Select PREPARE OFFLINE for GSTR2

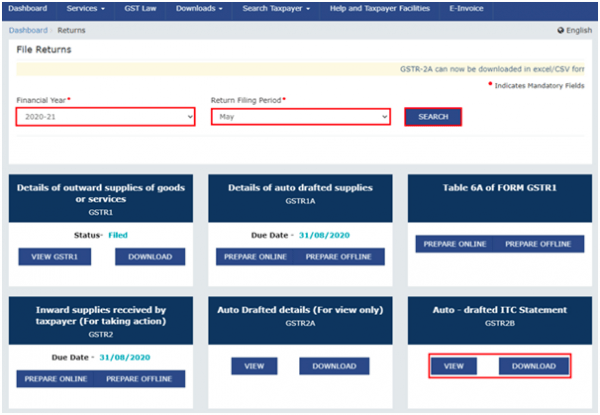coord(141,379)
